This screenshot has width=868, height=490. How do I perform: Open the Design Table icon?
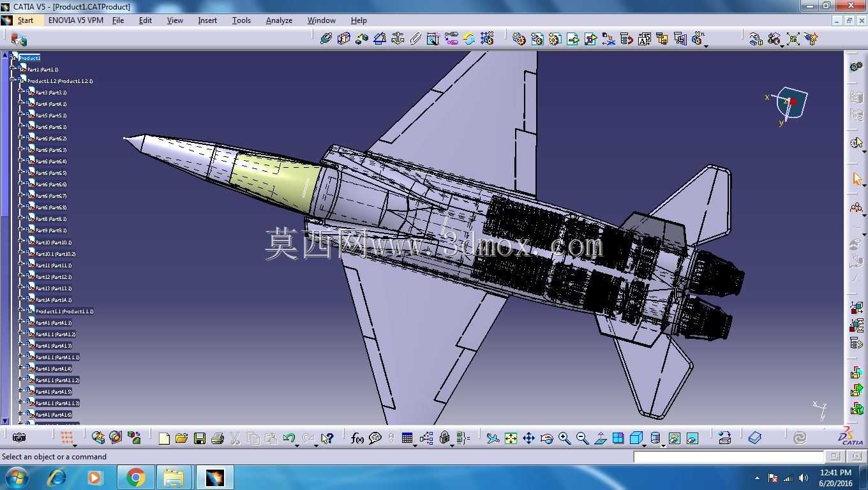coord(407,438)
